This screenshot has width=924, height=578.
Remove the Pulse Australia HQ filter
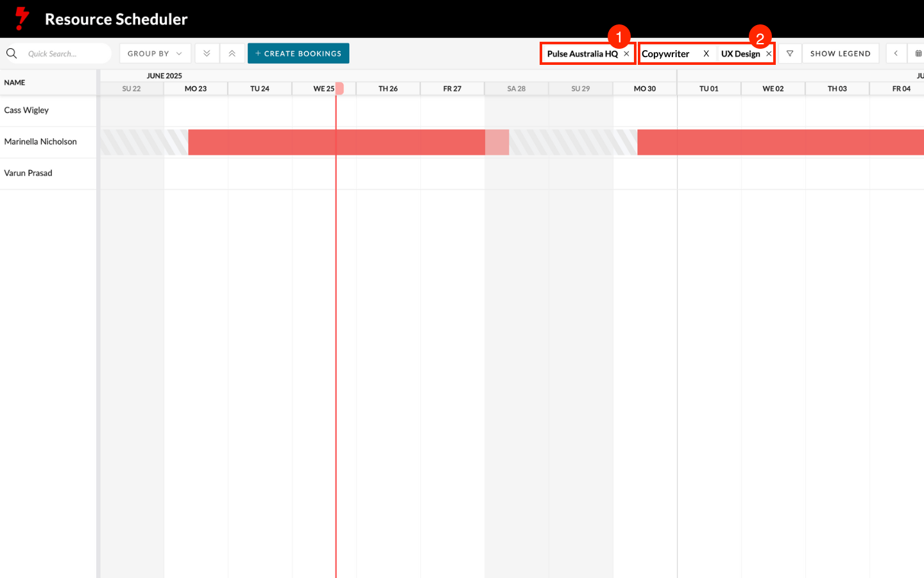[626, 54]
